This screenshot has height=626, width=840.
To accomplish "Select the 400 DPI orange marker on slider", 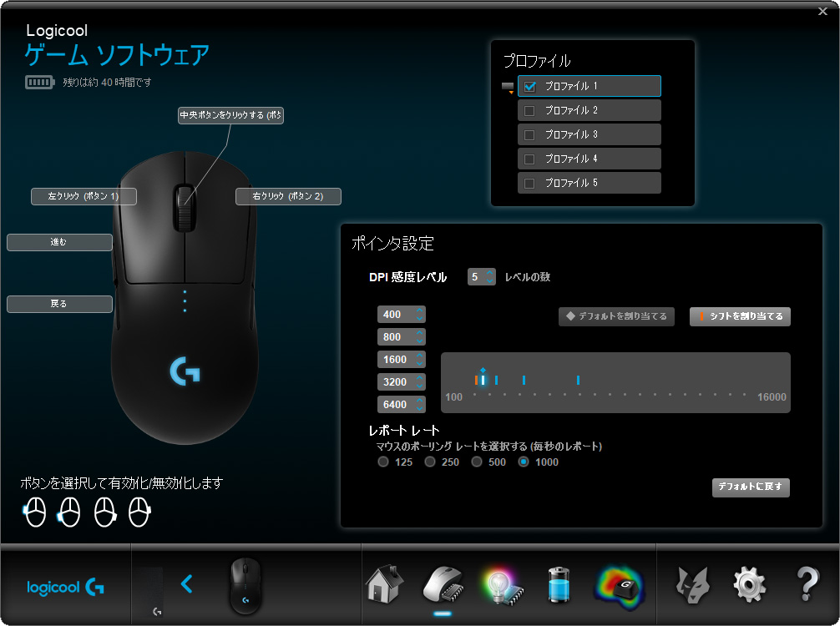I will coord(476,381).
